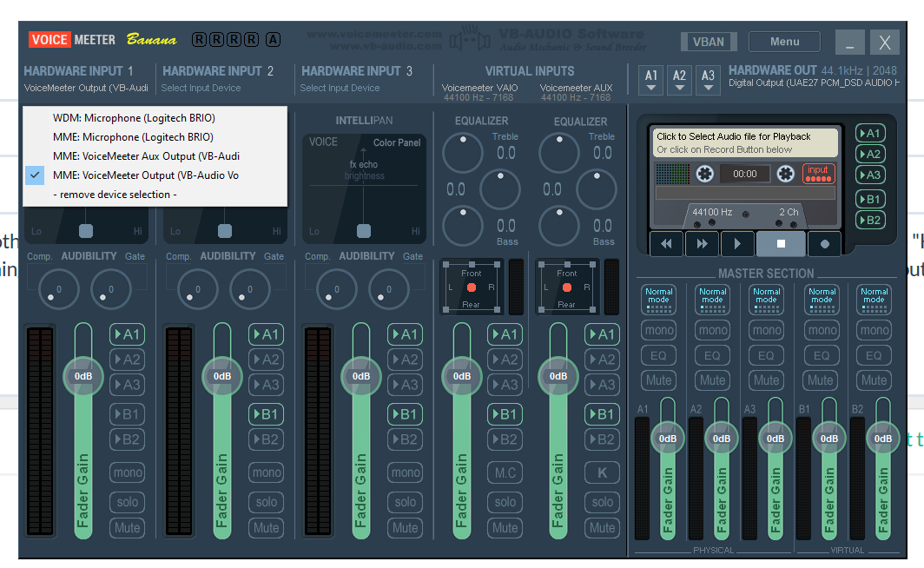The width and height of the screenshot is (924, 568).
Task: Toggle recorder A3 routing button
Action: point(870,175)
